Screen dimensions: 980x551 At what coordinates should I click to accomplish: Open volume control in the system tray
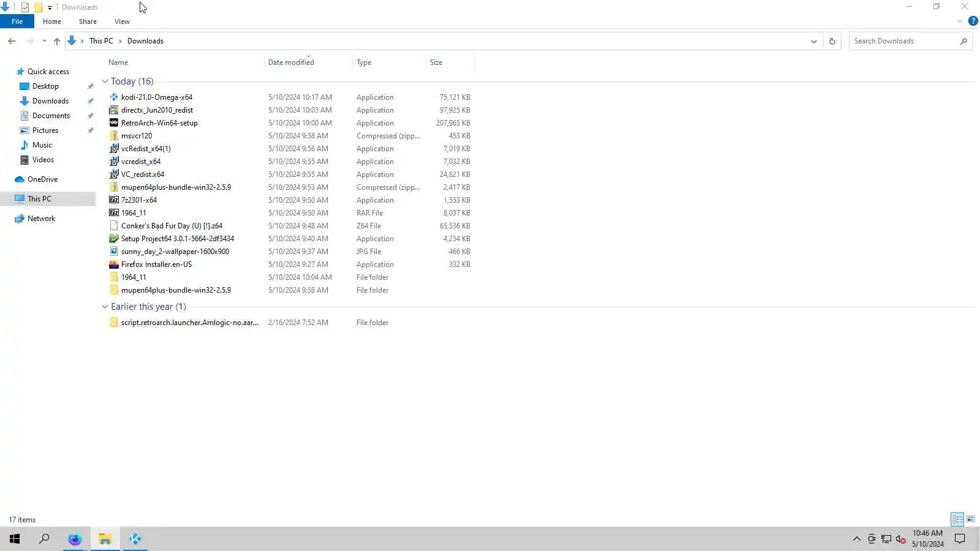[x=900, y=539]
